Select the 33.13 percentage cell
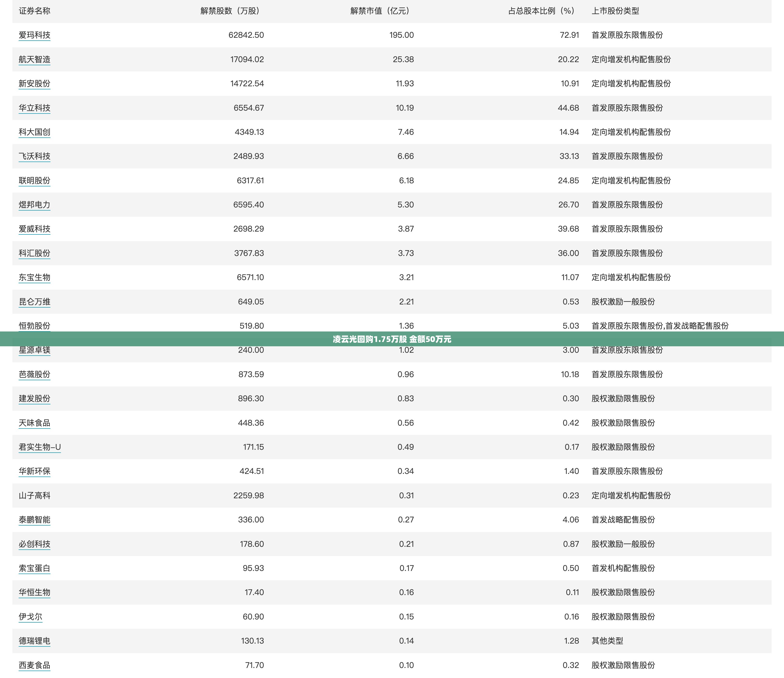The width and height of the screenshot is (784, 678). tap(569, 156)
